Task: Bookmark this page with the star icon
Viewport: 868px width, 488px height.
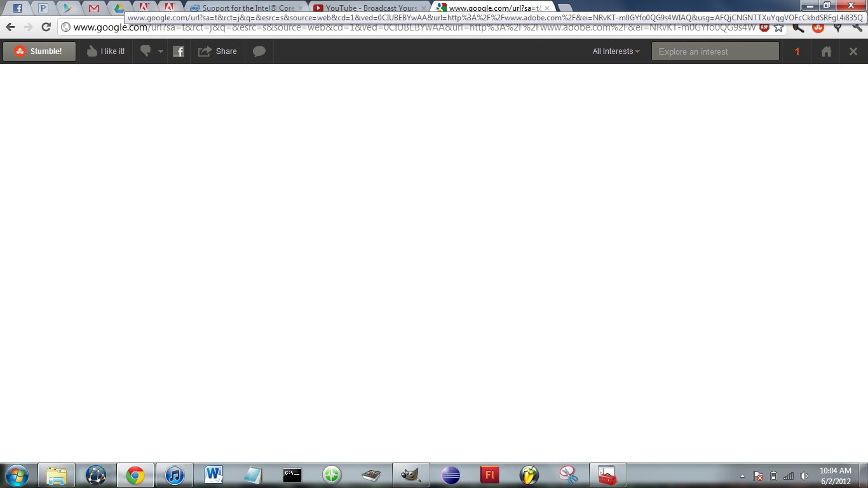Action: point(779,28)
